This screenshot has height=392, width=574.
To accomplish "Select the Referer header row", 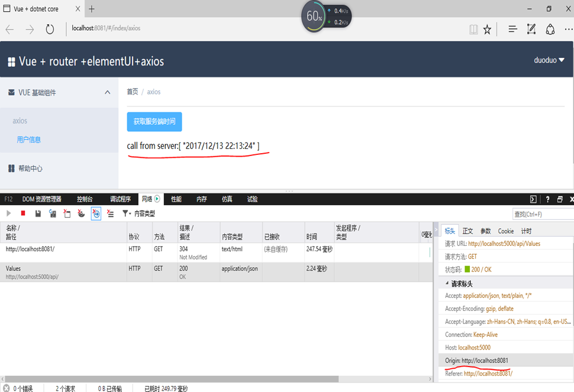I will (x=506, y=373).
